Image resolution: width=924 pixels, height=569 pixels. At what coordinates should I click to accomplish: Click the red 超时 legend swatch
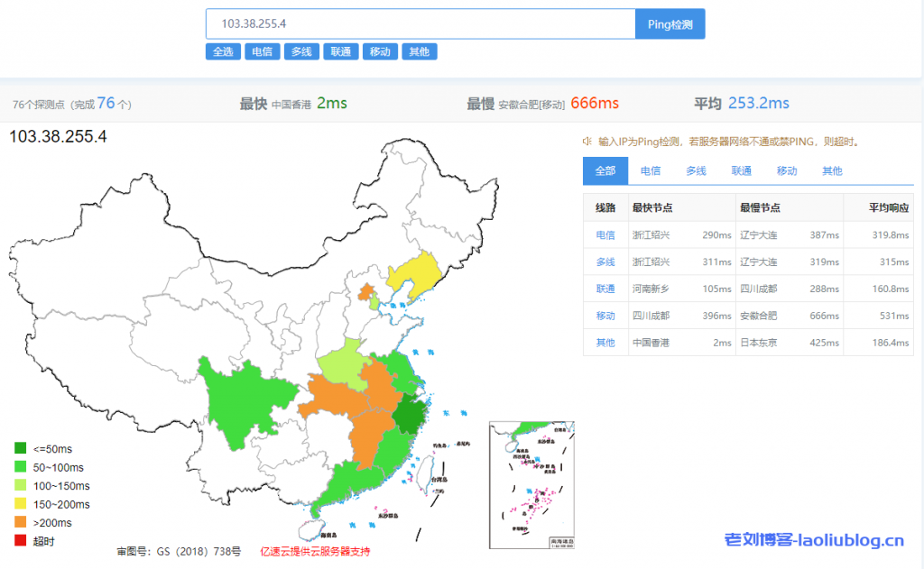pyautogui.click(x=20, y=540)
